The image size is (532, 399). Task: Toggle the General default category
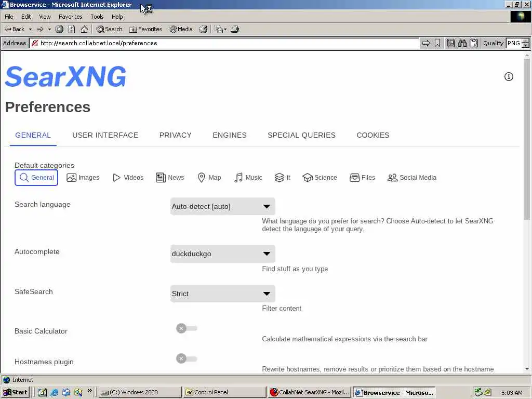tap(36, 178)
